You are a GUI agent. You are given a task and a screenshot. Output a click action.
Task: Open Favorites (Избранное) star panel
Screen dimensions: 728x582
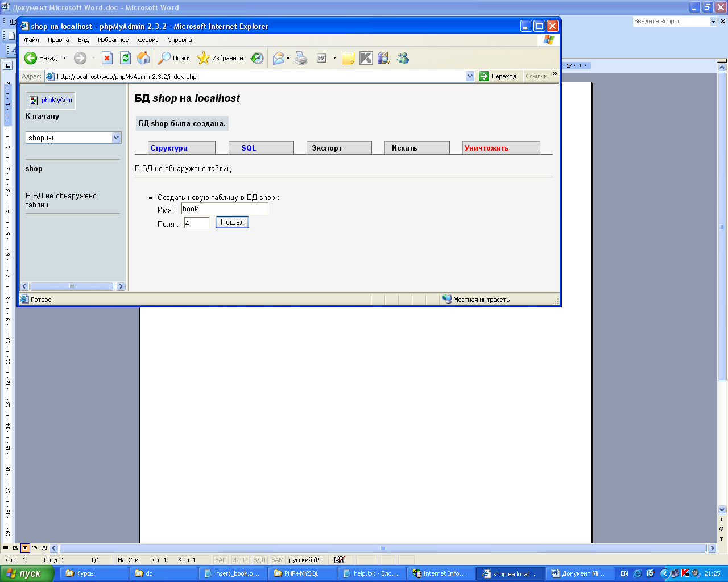pos(220,58)
